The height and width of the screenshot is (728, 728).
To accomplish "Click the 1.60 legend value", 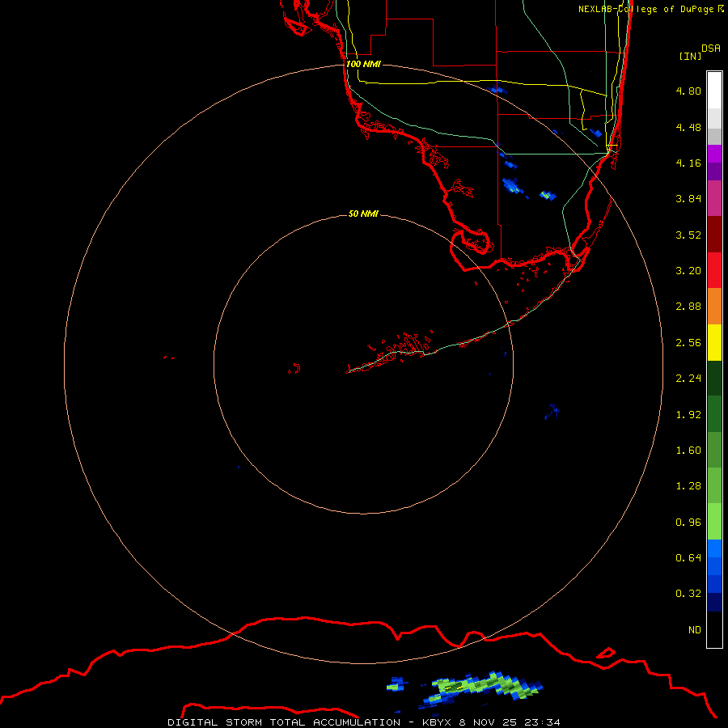I will coord(688,451).
